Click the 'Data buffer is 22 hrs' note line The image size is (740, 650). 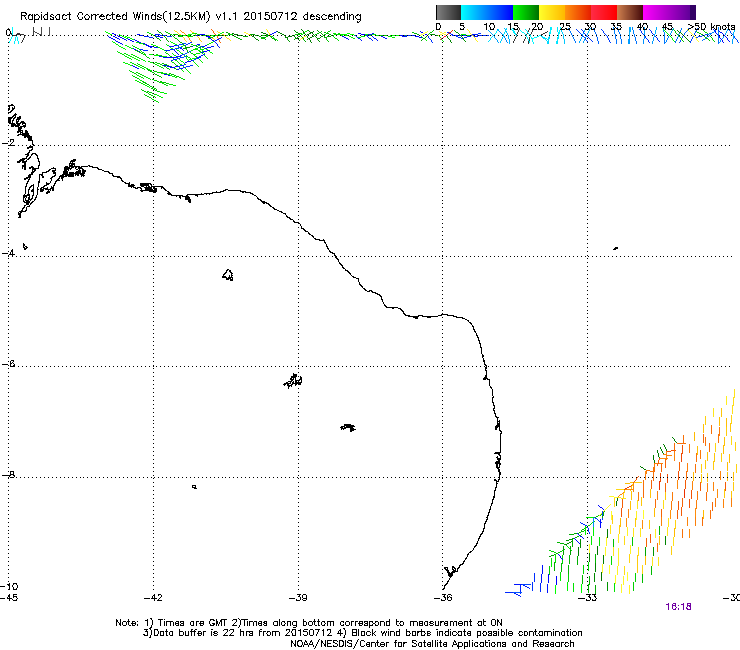(x=362, y=633)
